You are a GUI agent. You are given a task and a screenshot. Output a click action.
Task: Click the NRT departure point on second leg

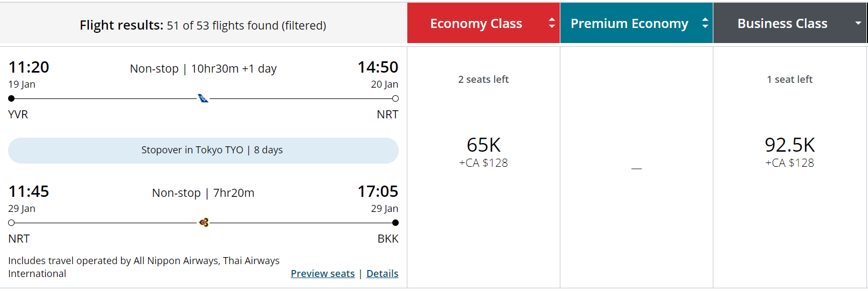point(11,223)
